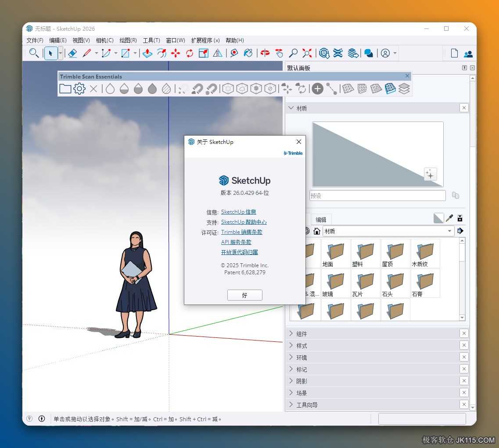The width and height of the screenshot is (499, 448).
Task: Open the Trimble 销售条款 link
Action: coord(241,232)
